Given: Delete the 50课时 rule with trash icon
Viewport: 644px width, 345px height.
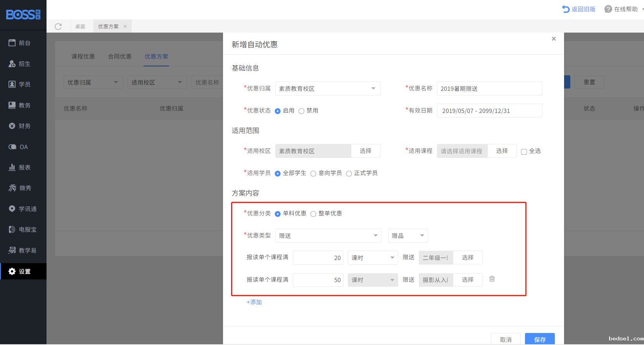Looking at the screenshot, I should pyautogui.click(x=492, y=279).
